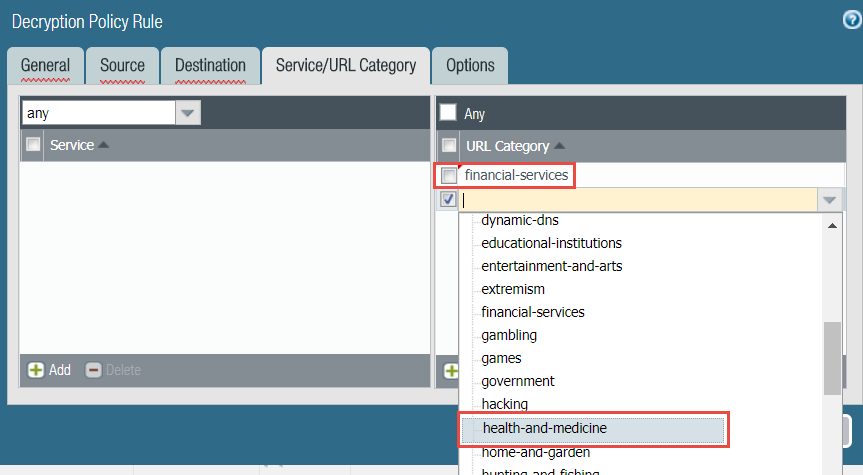Click the green Add service icon
Screen dimensions: 863x475
(36, 370)
